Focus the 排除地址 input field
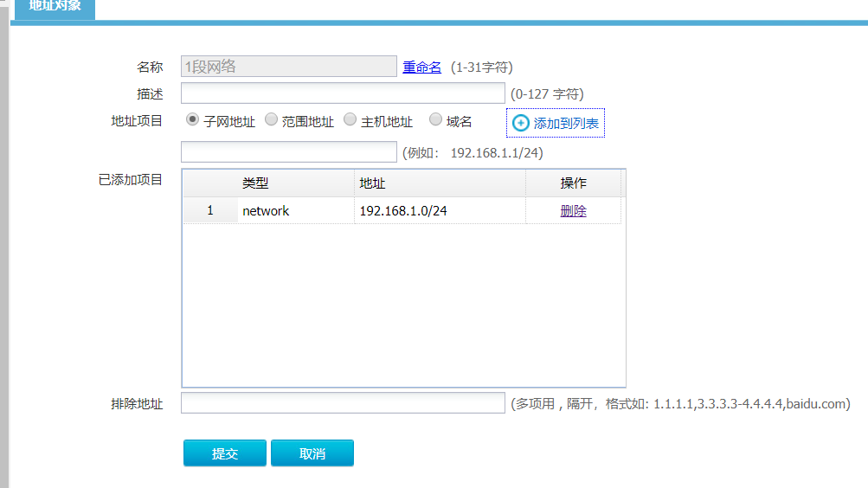Screen dimensions: 868x488 coord(343,403)
